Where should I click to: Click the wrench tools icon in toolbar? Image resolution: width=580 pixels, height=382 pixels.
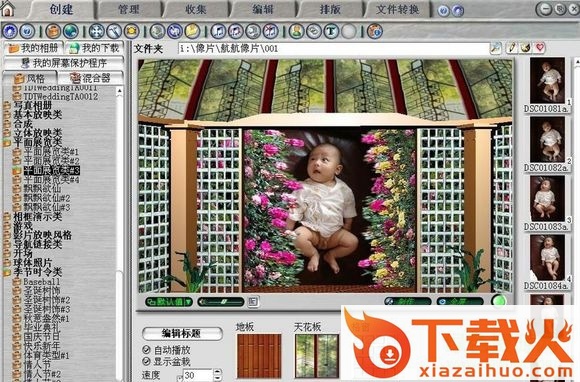tap(114, 31)
